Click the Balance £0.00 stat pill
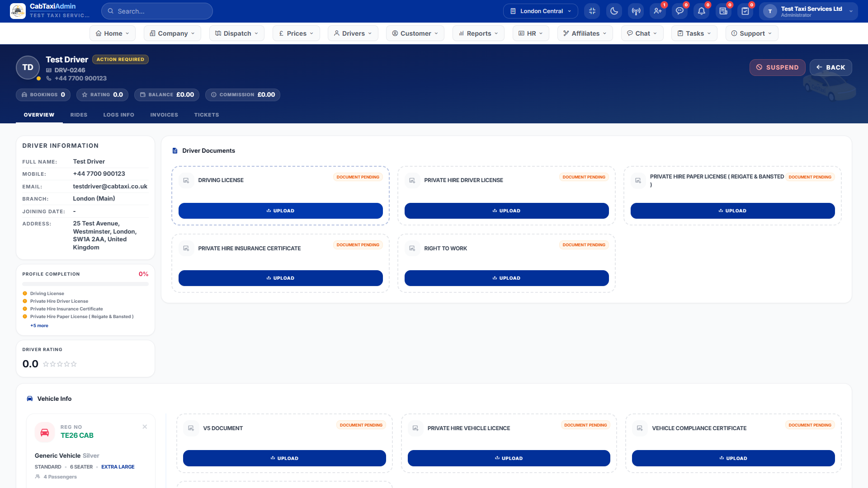 click(x=167, y=94)
